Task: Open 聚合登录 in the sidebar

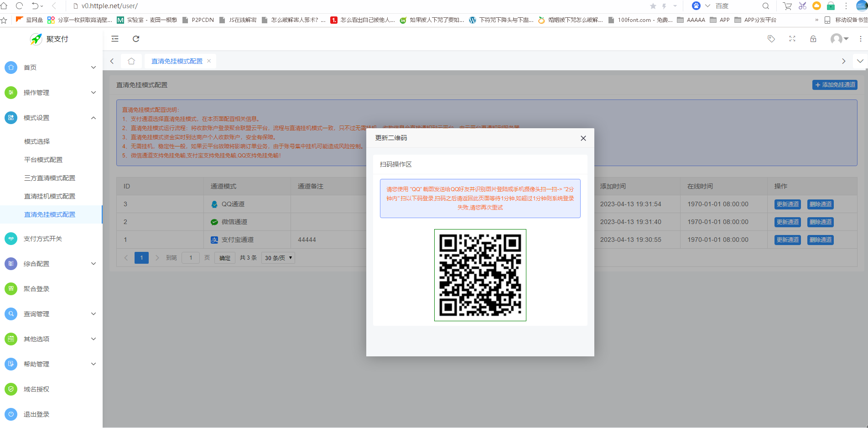Action: pyautogui.click(x=51, y=289)
